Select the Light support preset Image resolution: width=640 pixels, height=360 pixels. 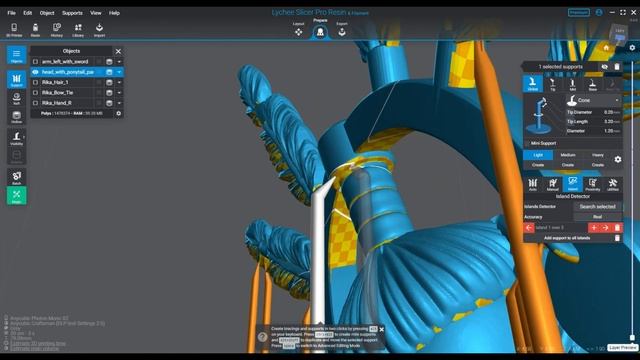pyautogui.click(x=538, y=155)
